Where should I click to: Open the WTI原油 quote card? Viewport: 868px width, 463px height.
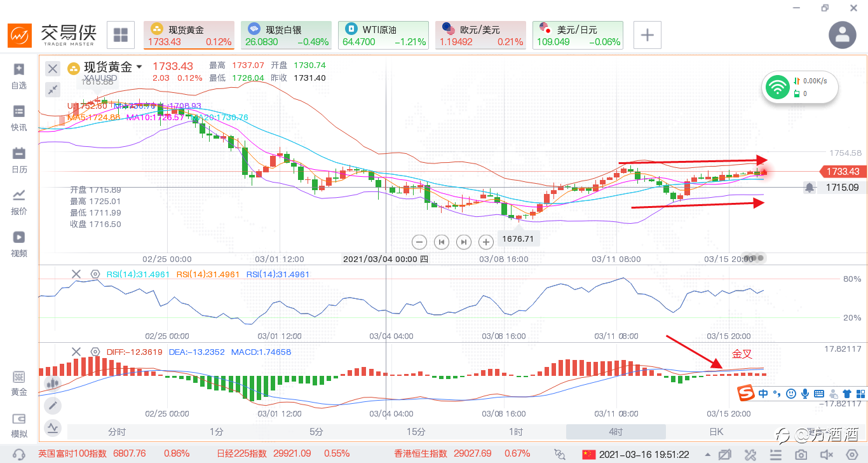tap(383, 36)
